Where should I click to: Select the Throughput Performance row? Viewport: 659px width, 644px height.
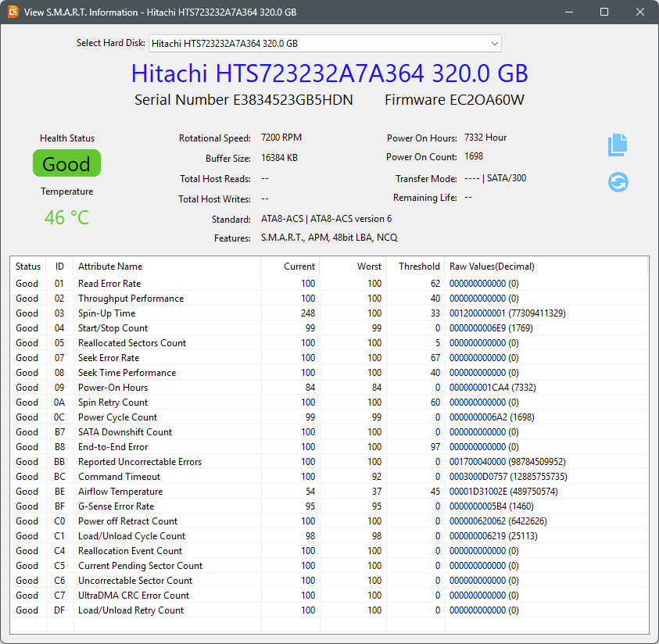[x=329, y=299]
